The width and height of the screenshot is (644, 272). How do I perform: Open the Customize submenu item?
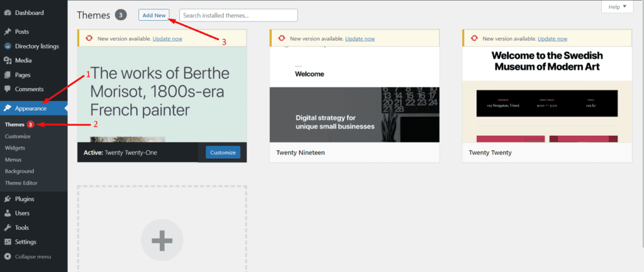[x=18, y=136]
